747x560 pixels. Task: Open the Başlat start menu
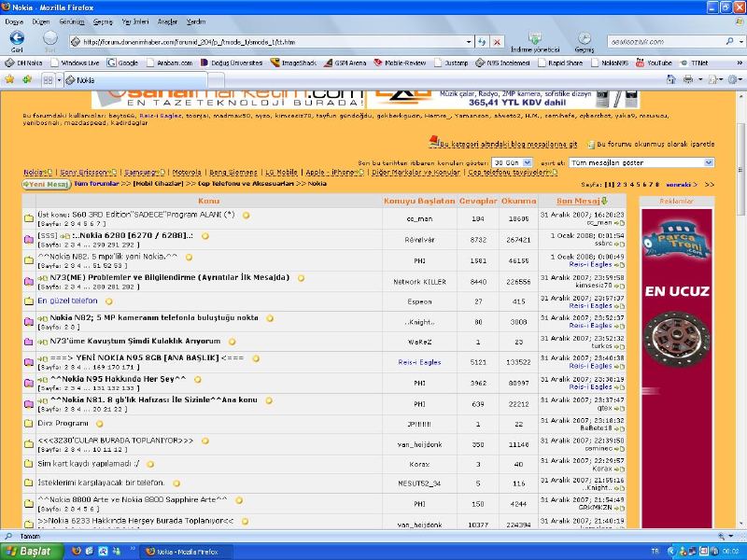click(32, 551)
